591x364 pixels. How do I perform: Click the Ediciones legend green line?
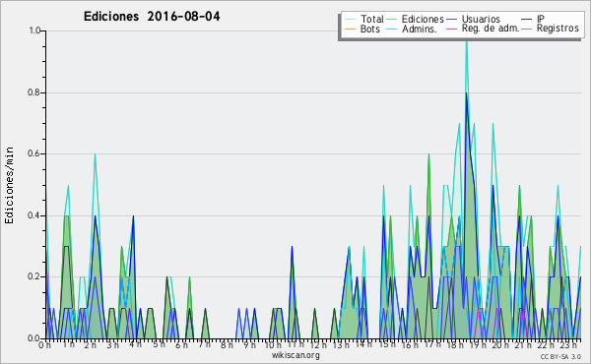point(392,20)
